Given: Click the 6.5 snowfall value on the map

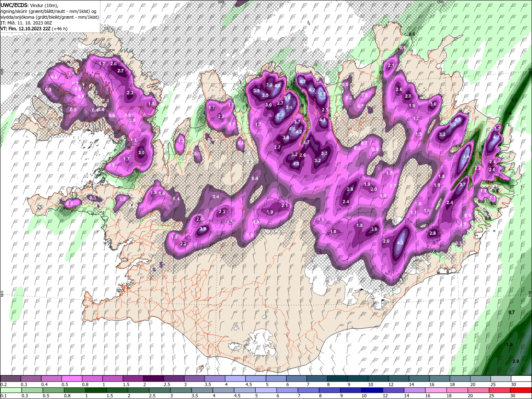Looking at the screenshot, I should [322, 94].
